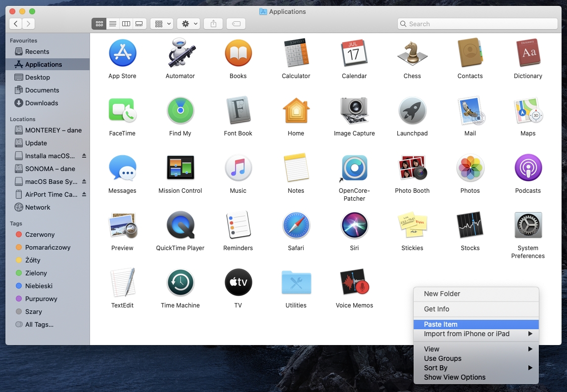
Task: Eject the Installa macOS volume
Action: (x=84, y=156)
